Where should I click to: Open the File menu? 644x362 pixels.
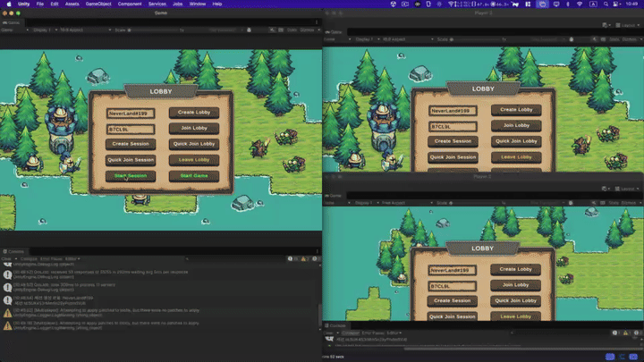pyautogui.click(x=40, y=4)
